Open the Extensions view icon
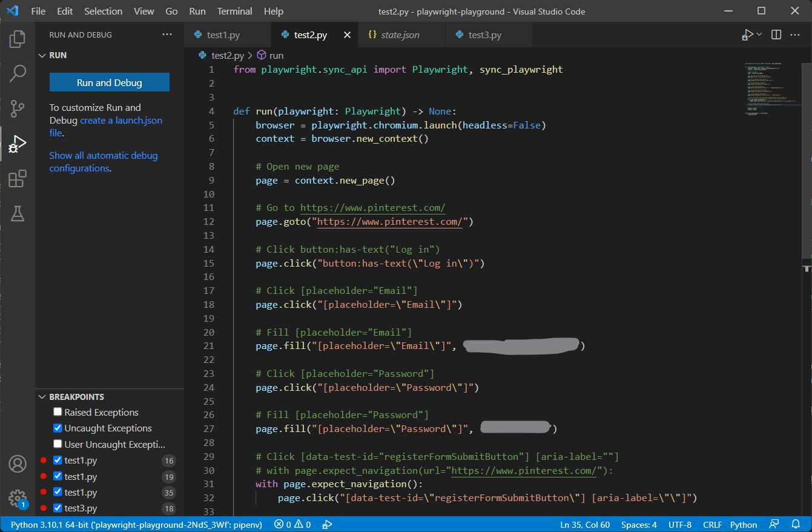The height and width of the screenshot is (532, 812). (18, 179)
